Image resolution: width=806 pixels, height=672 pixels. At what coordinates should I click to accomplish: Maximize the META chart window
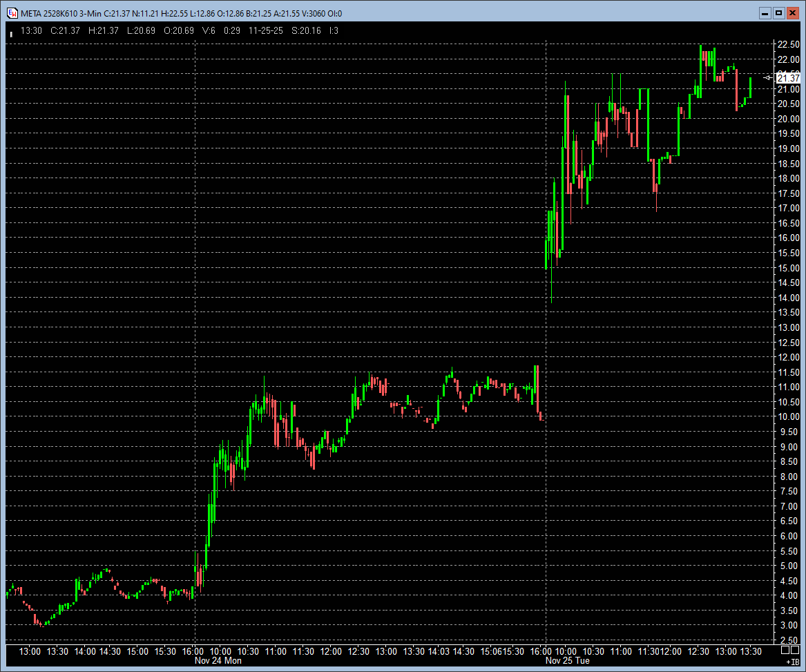(778, 13)
